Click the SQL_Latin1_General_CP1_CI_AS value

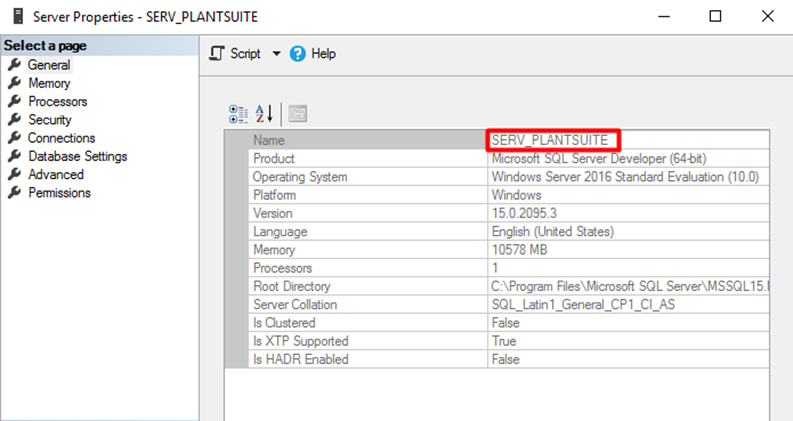coord(583,304)
